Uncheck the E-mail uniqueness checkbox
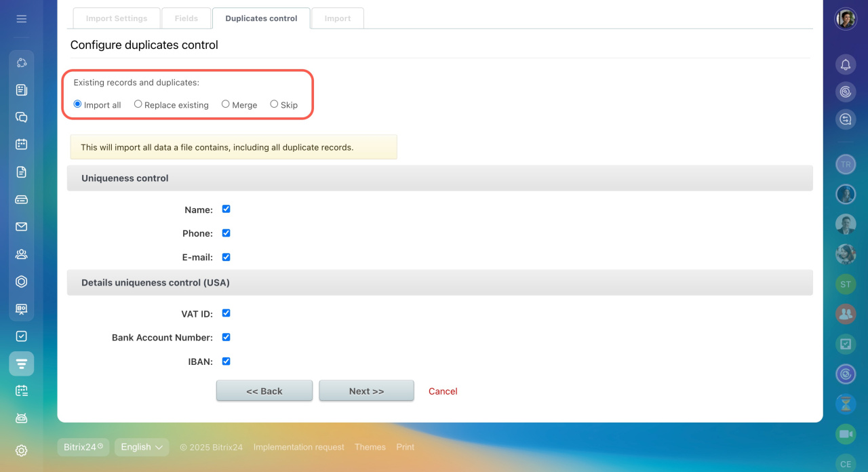 tap(226, 257)
